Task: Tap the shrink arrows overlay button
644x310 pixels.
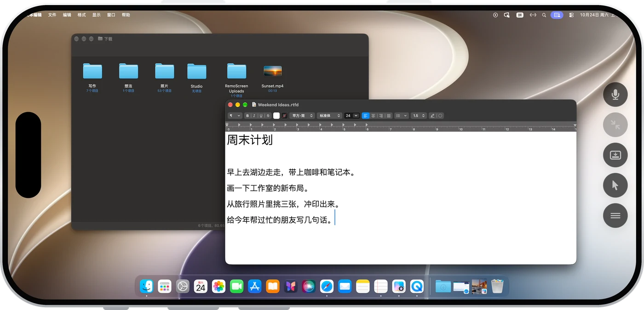Action: (615, 125)
